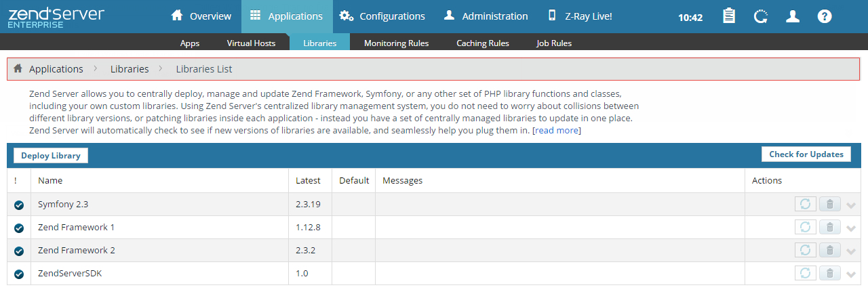868x296 pixels.
Task: Click the trash icon for ZendServerSDK
Action: pos(829,274)
